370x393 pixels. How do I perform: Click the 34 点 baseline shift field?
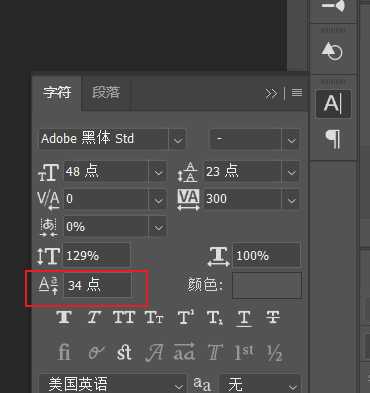[97, 285]
